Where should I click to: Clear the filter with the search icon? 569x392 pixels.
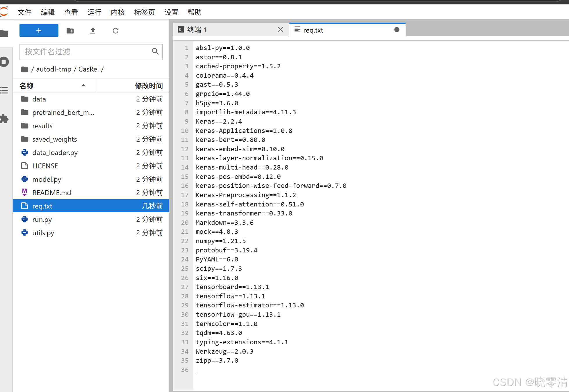pos(155,51)
